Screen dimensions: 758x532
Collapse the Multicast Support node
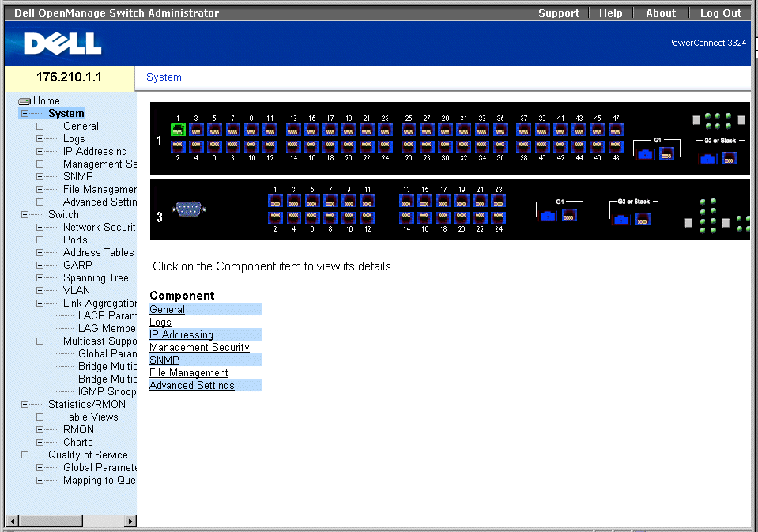pos(40,341)
